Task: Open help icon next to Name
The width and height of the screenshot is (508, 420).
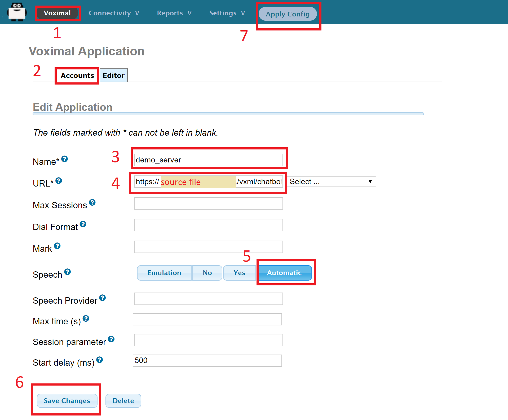Action: 64,159
